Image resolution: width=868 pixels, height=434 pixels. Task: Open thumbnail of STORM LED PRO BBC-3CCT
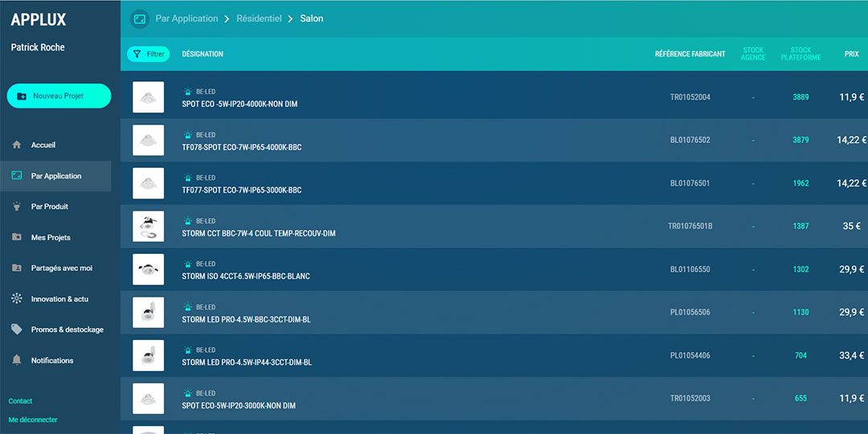(149, 313)
